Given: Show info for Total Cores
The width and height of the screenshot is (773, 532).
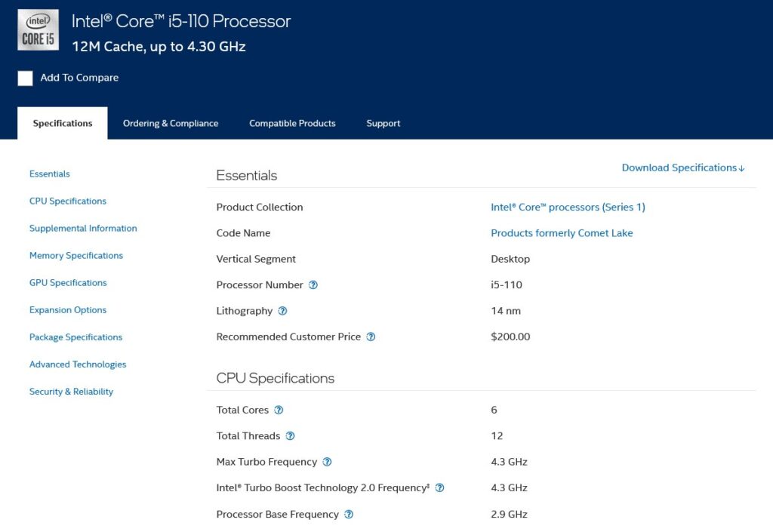Looking at the screenshot, I should (x=279, y=411).
